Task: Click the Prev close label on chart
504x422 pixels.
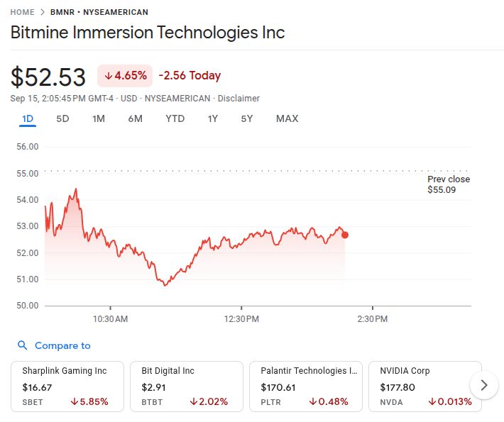Action: (x=449, y=179)
